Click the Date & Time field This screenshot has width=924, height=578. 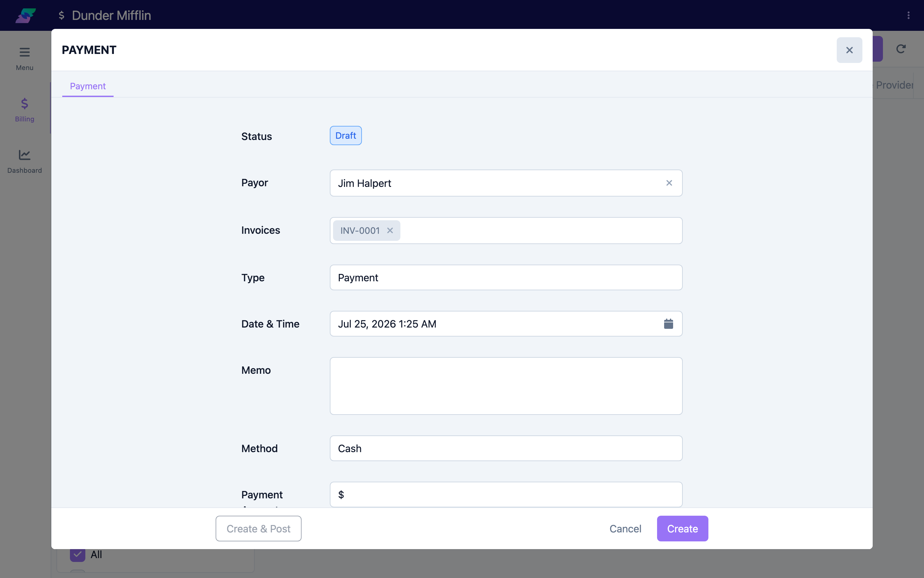506,324
